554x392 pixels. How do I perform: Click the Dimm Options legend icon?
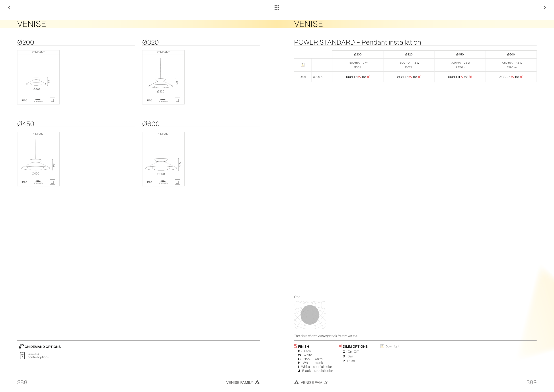(340, 346)
